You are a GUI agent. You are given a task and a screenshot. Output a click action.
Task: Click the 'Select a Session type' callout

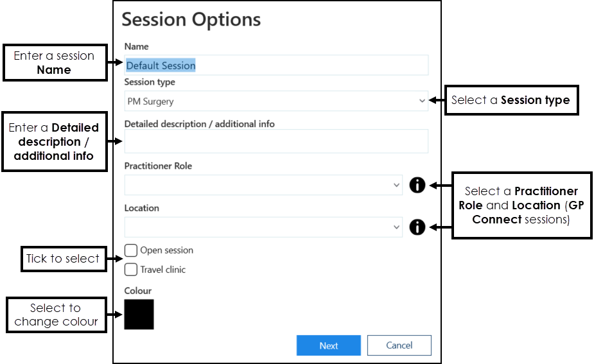click(511, 100)
